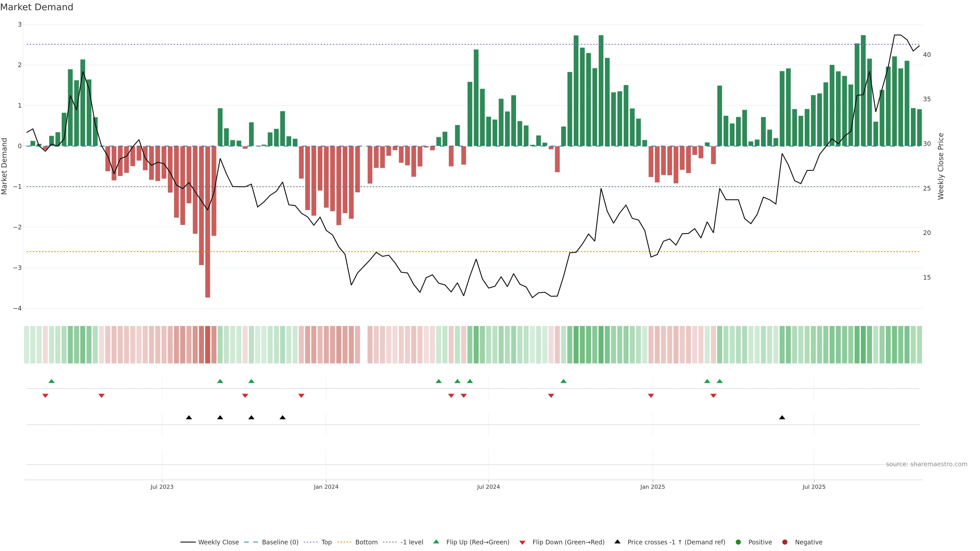
Task: Click the Weekly Close Price axis title
Action: [940, 166]
